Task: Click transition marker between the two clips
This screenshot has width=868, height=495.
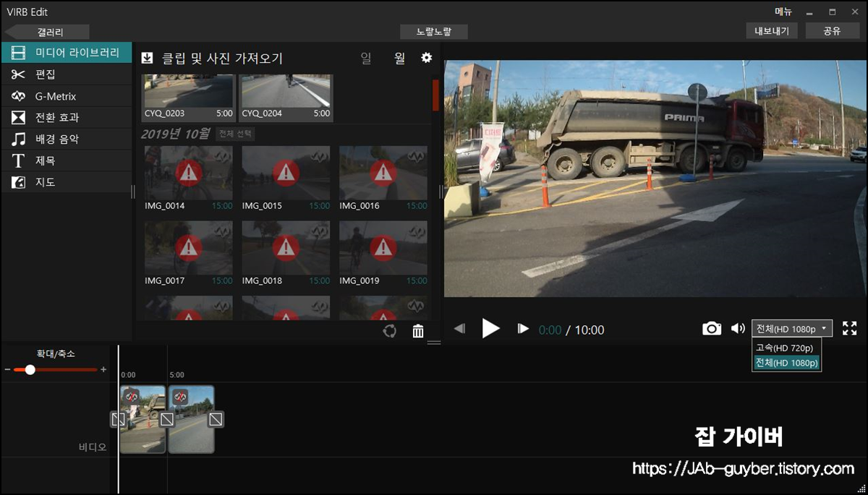Action: click(x=166, y=419)
